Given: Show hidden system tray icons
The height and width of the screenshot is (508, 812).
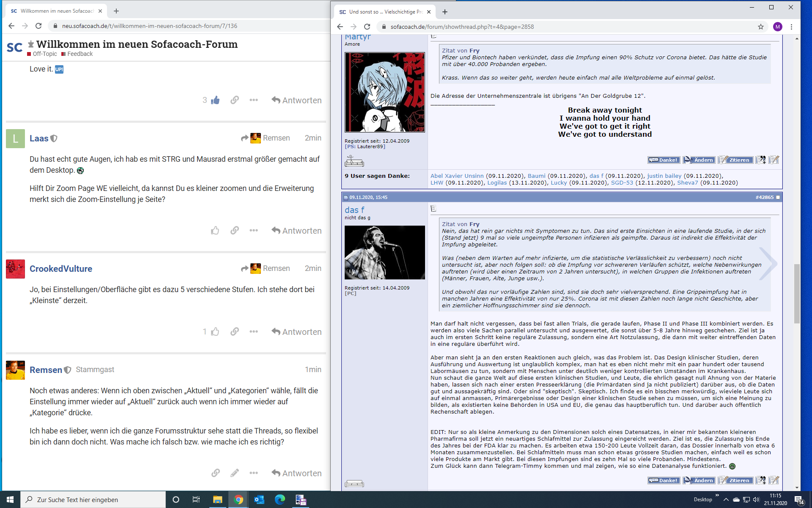Looking at the screenshot, I should [x=726, y=500].
